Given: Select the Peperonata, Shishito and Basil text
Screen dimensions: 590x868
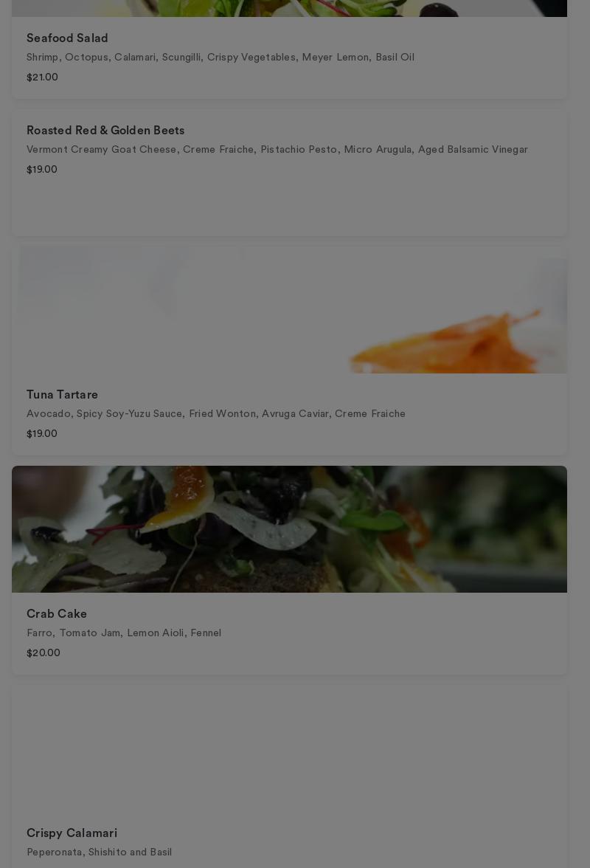Looking at the screenshot, I should (99, 852).
